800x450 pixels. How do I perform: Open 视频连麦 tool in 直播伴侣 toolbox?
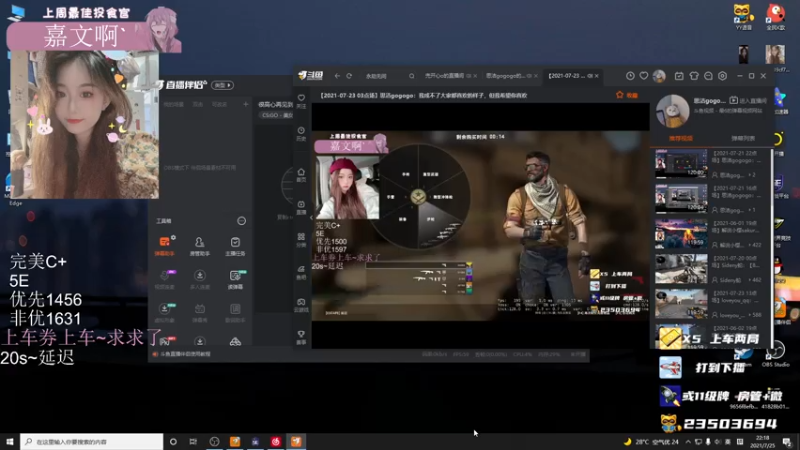pos(165,279)
